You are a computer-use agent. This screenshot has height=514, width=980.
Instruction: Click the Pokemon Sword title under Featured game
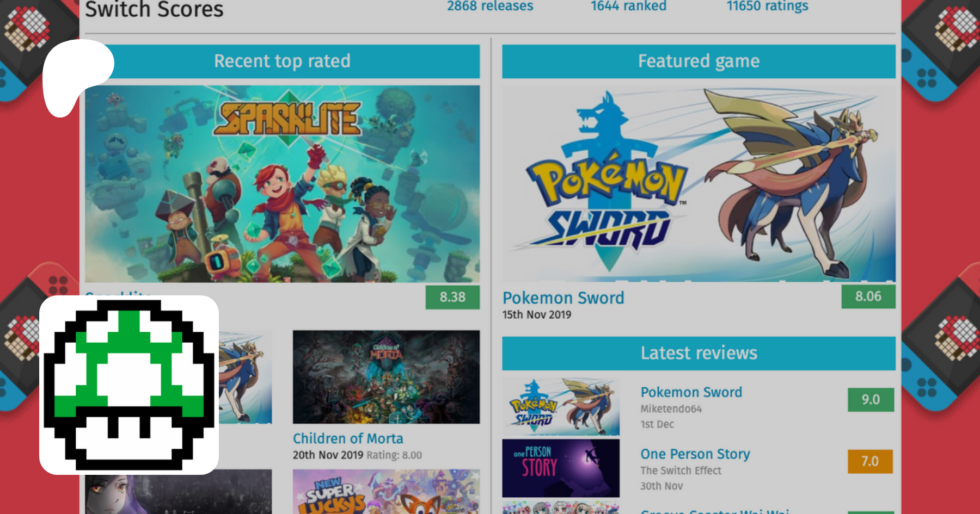coord(563,298)
